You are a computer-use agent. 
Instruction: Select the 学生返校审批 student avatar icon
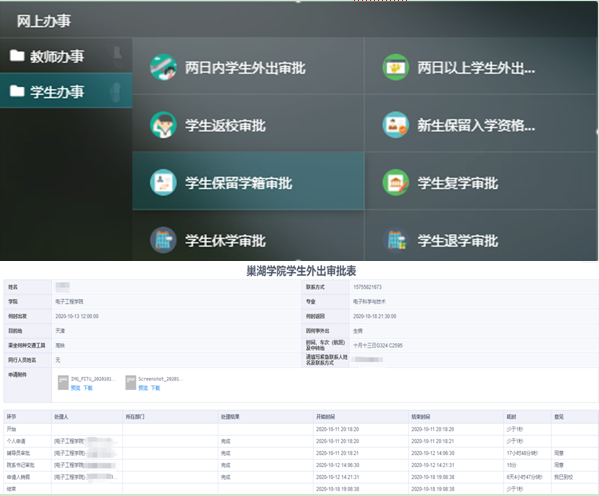pos(163,125)
